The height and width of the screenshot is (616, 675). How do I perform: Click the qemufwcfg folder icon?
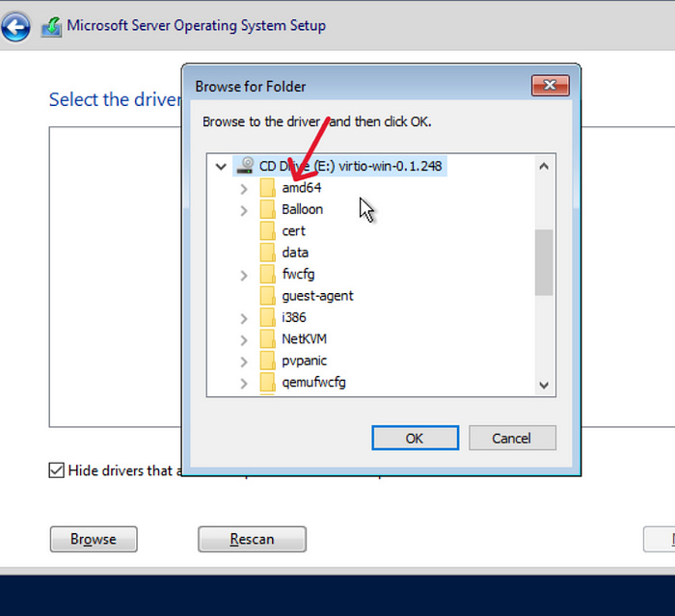pos(267,383)
